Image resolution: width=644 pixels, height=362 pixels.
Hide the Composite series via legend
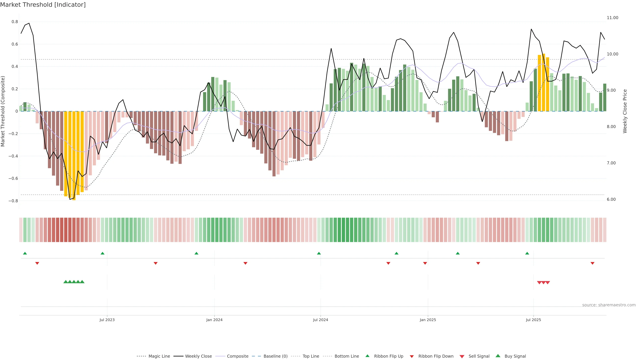pos(237,356)
